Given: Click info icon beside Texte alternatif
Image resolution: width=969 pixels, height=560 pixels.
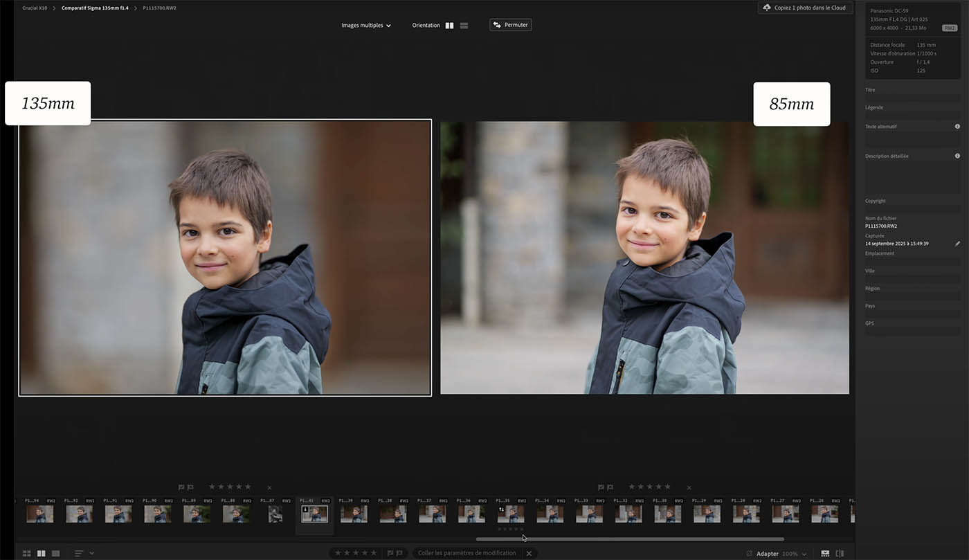Looking at the screenshot, I should pos(957,127).
